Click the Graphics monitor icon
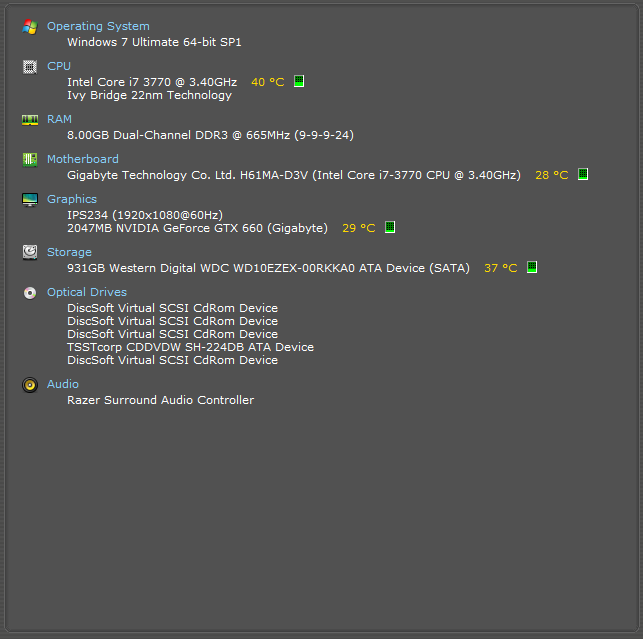The width and height of the screenshot is (643, 639). (x=30, y=200)
